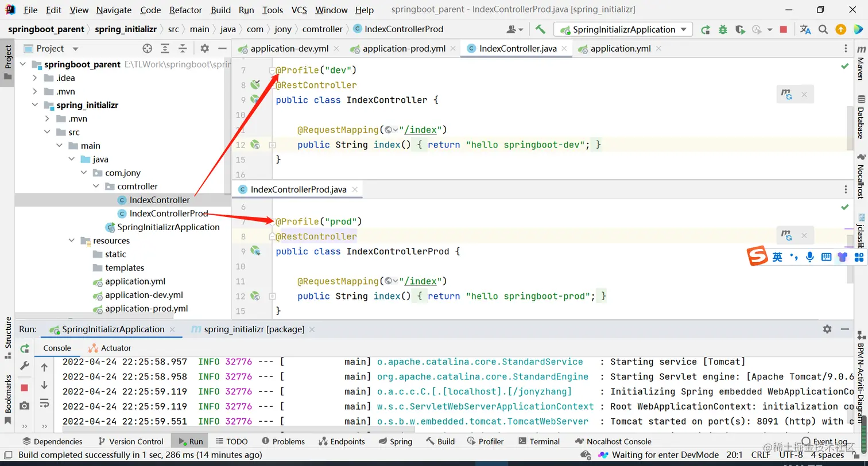Open the VCS menu

click(x=299, y=10)
